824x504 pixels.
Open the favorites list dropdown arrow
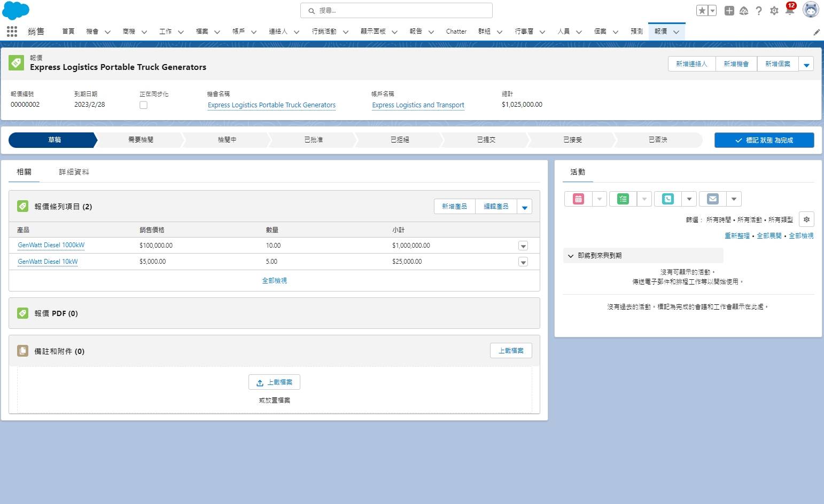tap(712, 11)
